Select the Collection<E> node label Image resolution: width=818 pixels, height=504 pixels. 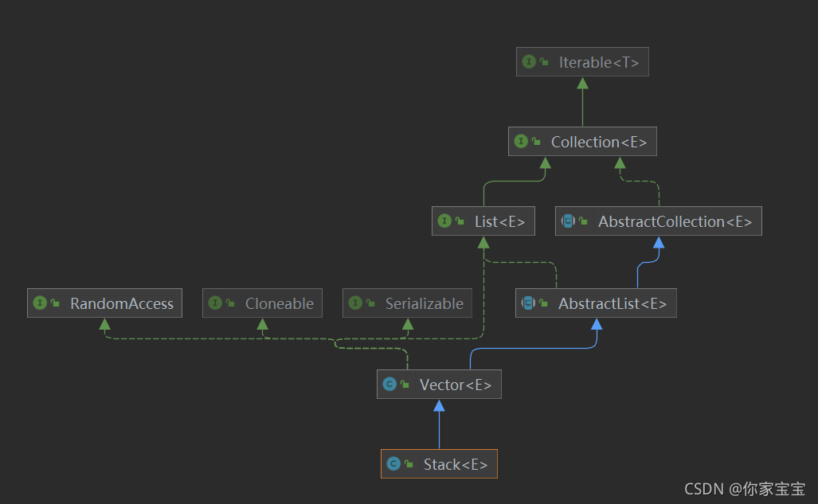coord(599,142)
